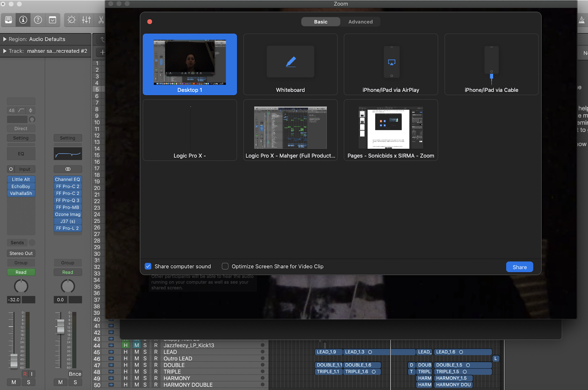Viewport: 588px width, 390px height.
Task: Click the Toolbar show/hide icon in Logic
Action: [x=53, y=20]
